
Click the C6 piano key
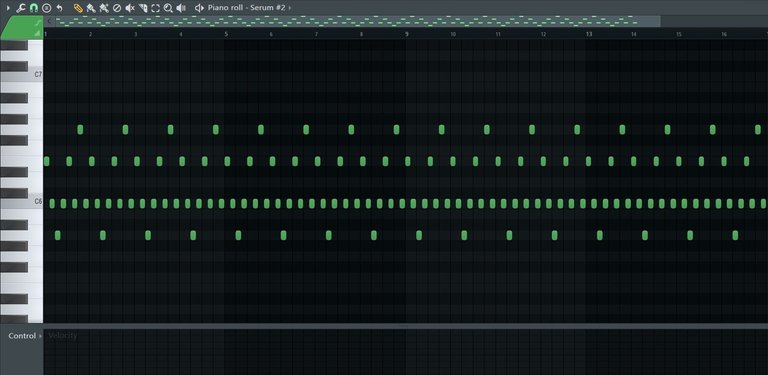22,202
